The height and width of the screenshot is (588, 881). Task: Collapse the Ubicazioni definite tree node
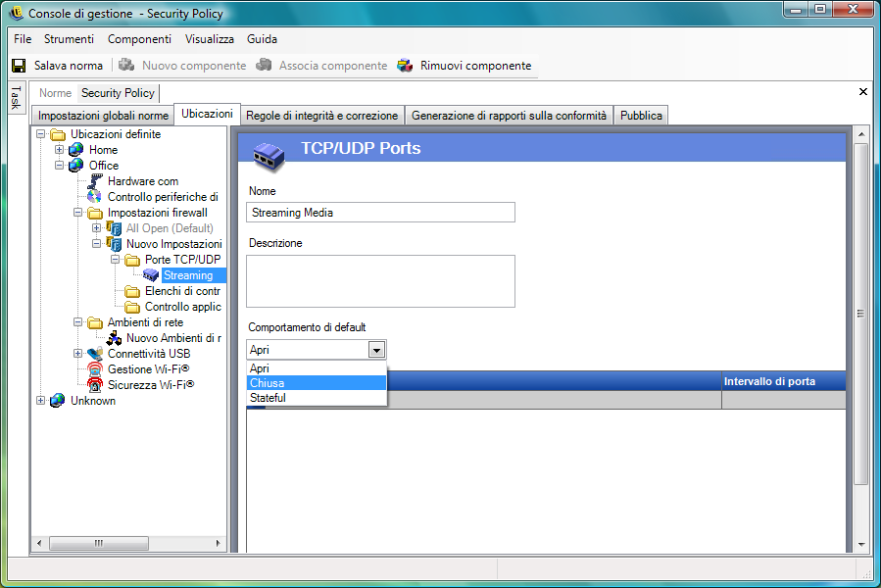[x=40, y=134]
